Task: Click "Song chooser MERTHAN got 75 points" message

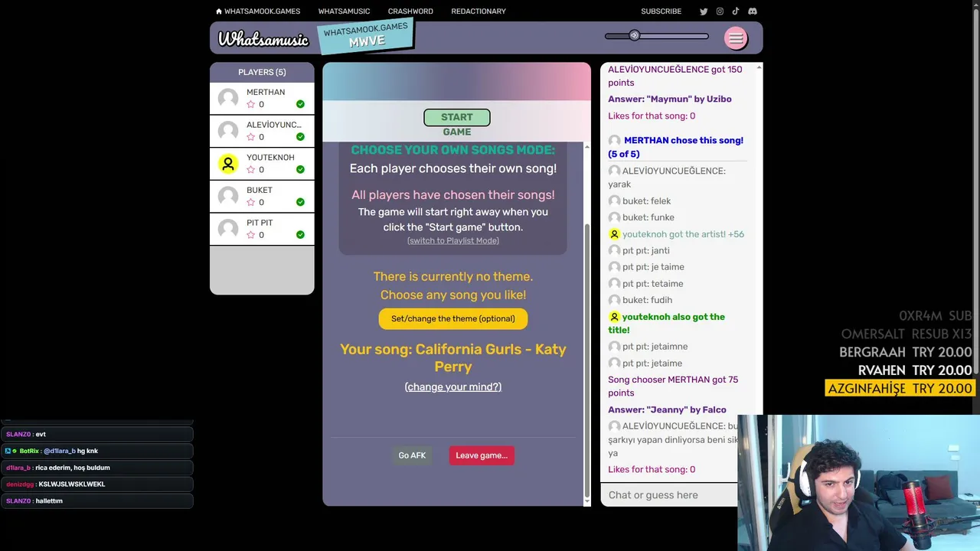Action: coord(673,386)
